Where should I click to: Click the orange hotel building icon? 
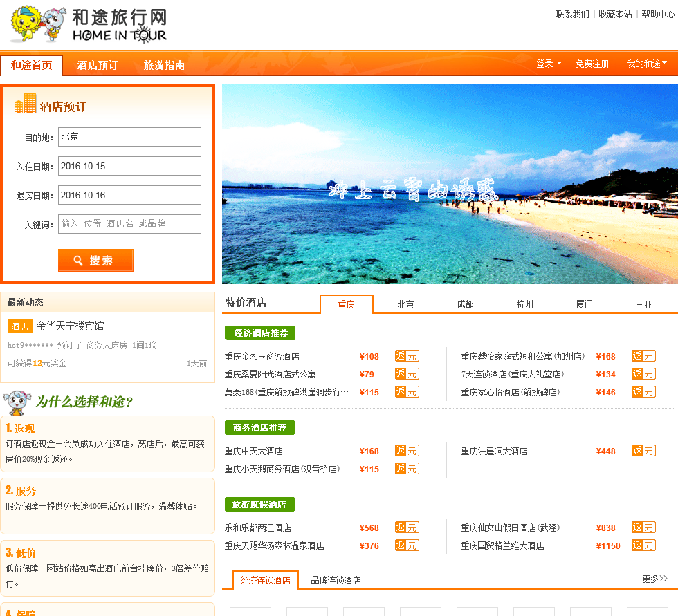(25, 104)
